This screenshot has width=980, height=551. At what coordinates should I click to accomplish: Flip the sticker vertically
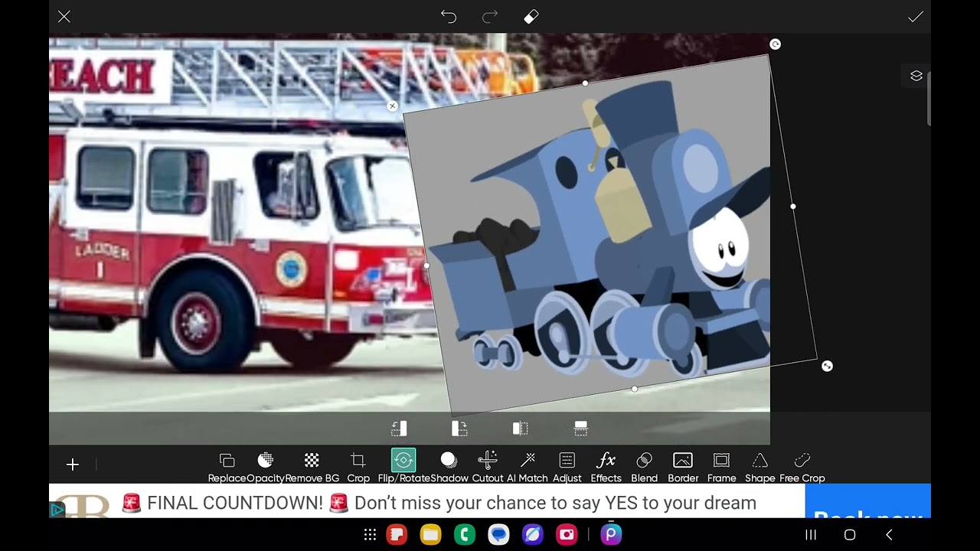[581, 429]
